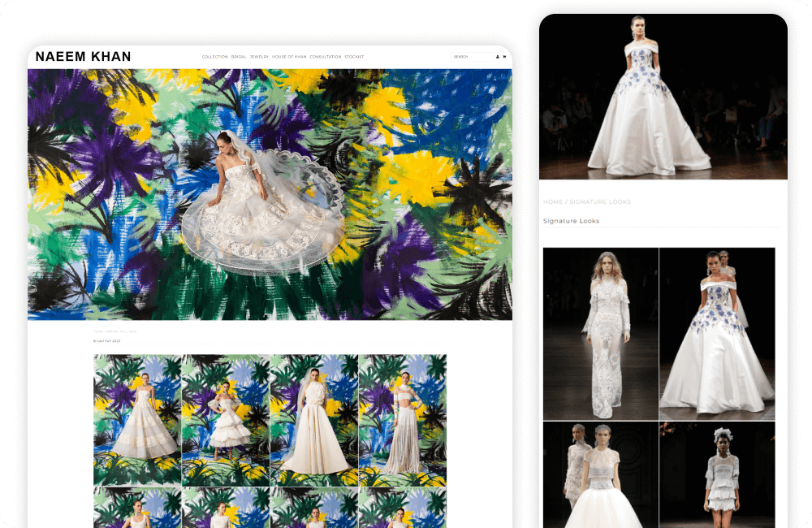The image size is (812, 528).
Task: Open blue floral ball gown grid photo
Action: [717, 333]
